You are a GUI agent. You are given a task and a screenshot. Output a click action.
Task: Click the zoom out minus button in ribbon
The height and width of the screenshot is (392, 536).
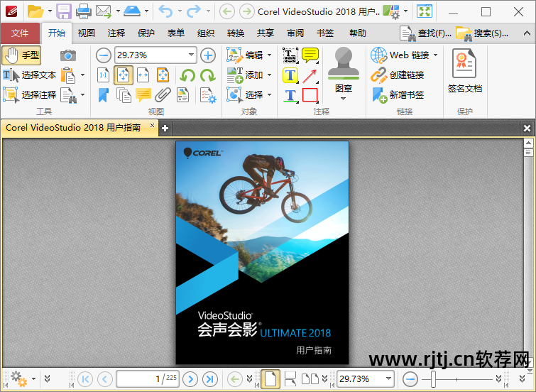103,55
